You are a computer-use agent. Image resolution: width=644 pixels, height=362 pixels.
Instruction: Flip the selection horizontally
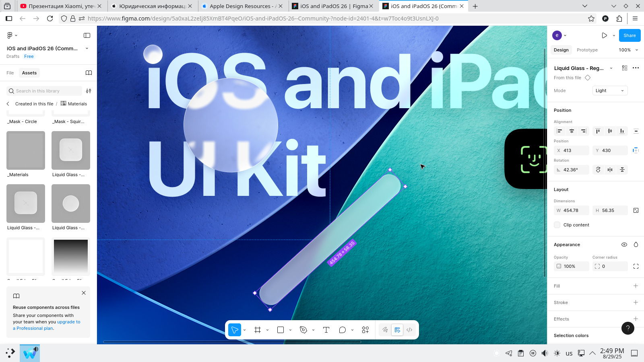610,170
